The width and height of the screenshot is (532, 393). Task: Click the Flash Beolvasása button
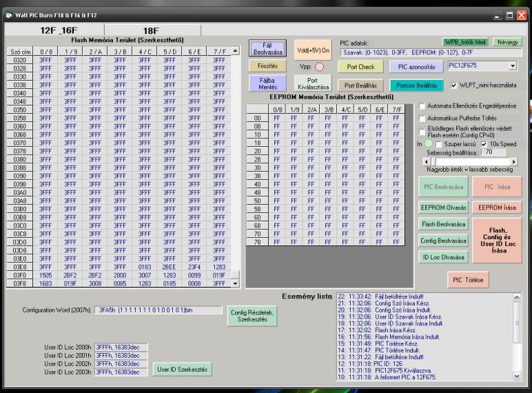pos(443,224)
